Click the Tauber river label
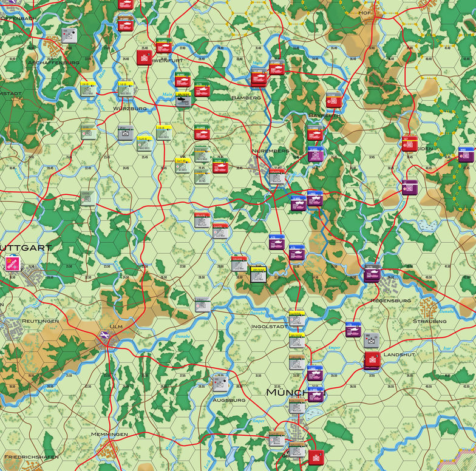Screen dimensions: 476x471 click(101, 104)
